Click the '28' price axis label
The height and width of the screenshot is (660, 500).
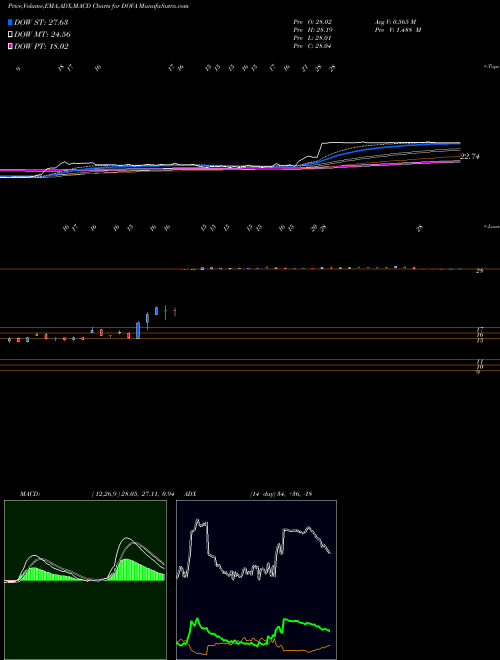point(479,271)
